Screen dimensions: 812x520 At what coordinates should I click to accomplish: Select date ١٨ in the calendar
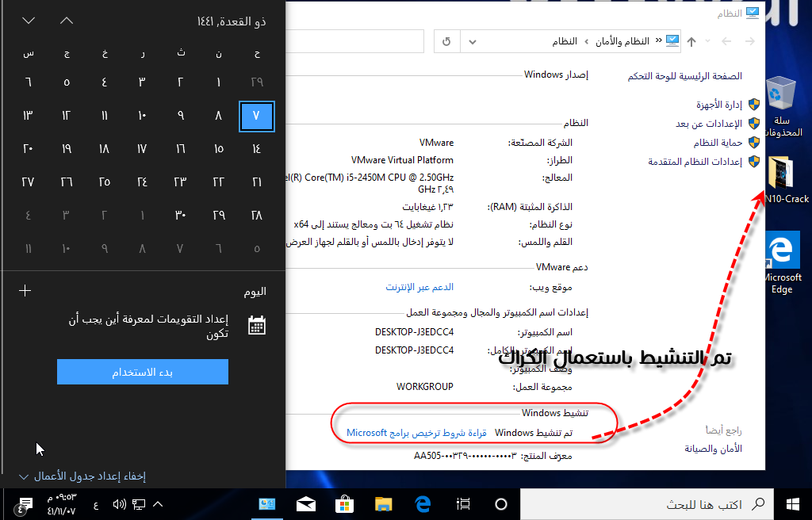pos(104,149)
